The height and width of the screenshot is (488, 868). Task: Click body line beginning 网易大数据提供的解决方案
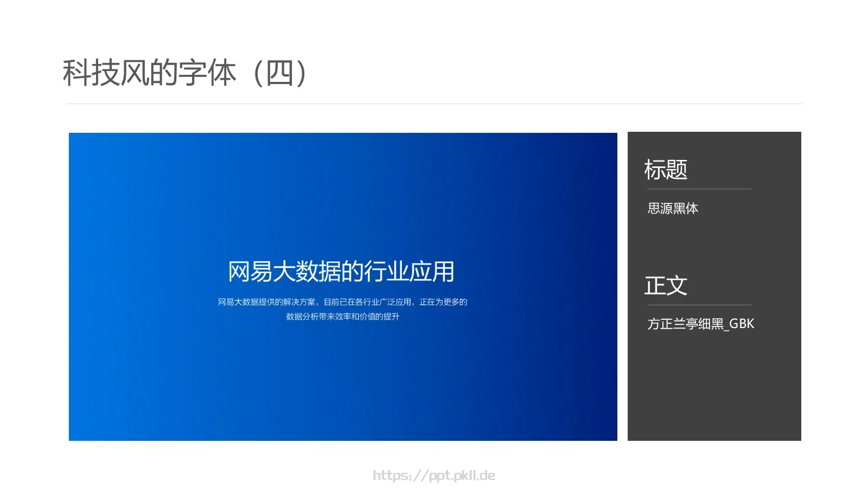pos(342,302)
